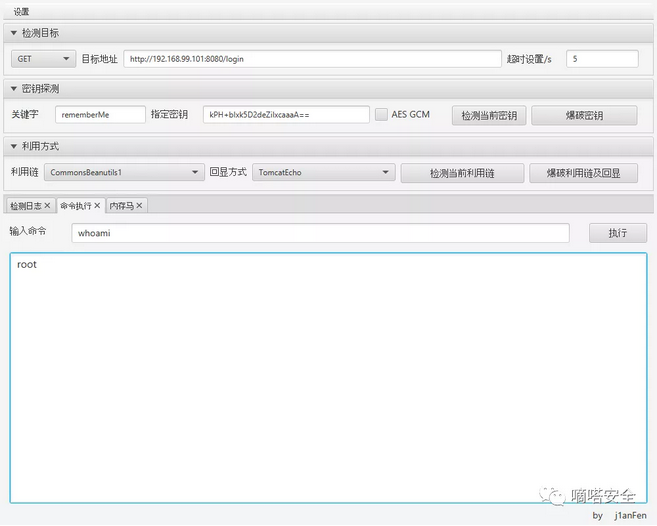Collapse the 利用方式 section
Screen dimensions: 657x526
pos(13,146)
